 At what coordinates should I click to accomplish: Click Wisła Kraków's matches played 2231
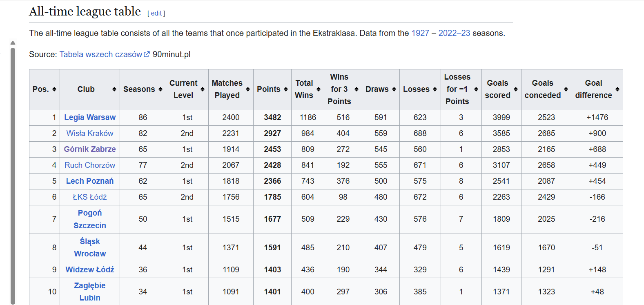tap(231, 134)
